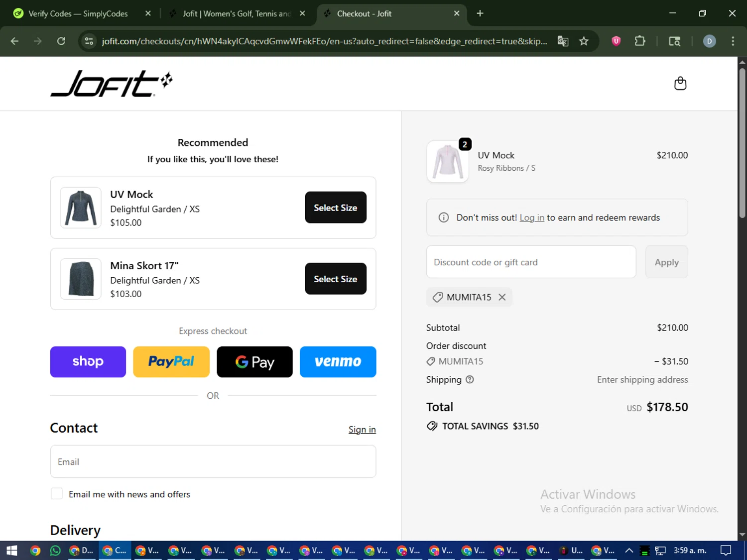Click the Enter shipping address text
Viewport: 747px width, 560px height.
pyautogui.click(x=642, y=380)
